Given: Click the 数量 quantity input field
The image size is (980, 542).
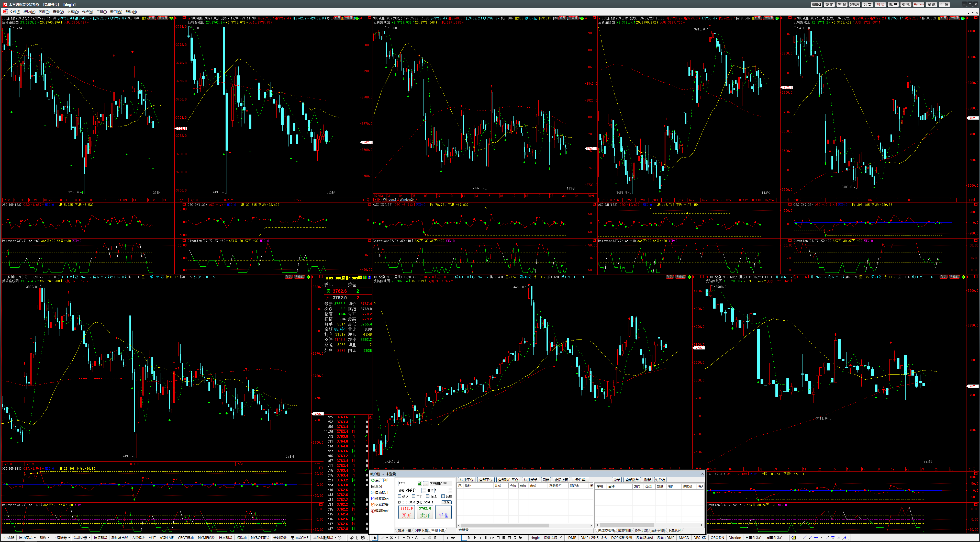Looking at the screenshot, I should [441, 491].
